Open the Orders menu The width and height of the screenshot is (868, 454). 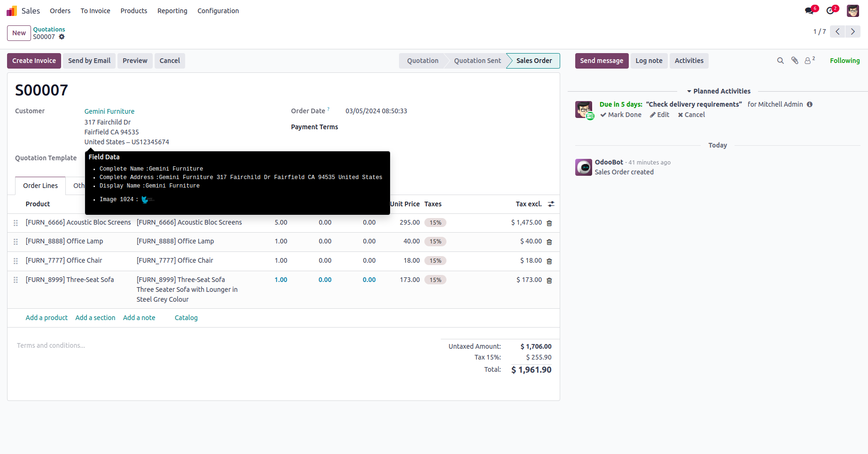pyautogui.click(x=60, y=11)
